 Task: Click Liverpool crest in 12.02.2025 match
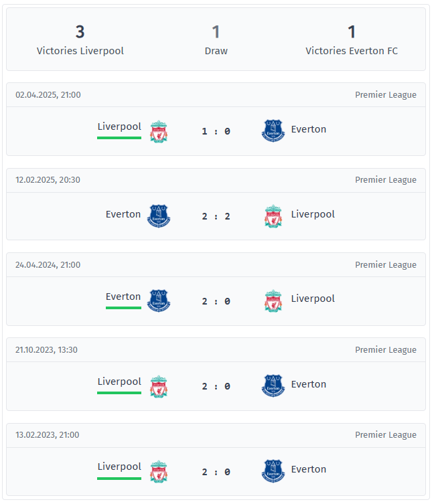coord(273,216)
